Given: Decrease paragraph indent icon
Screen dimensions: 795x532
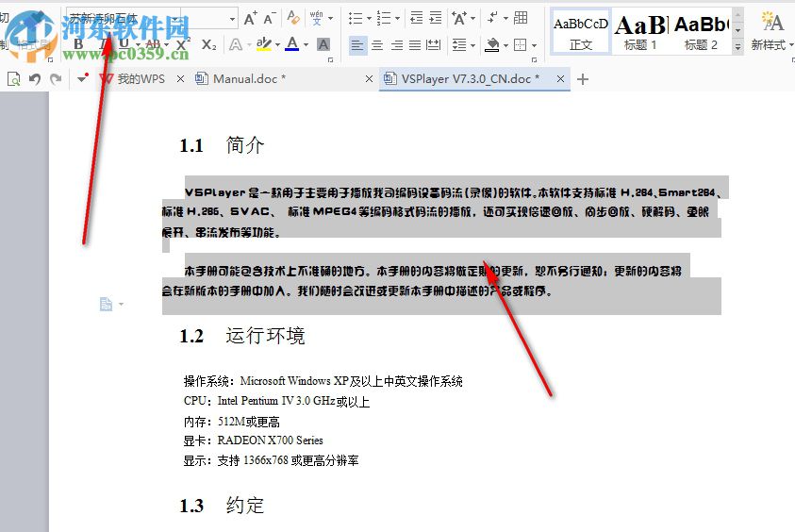Looking at the screenshot, I should coord(416,18).
